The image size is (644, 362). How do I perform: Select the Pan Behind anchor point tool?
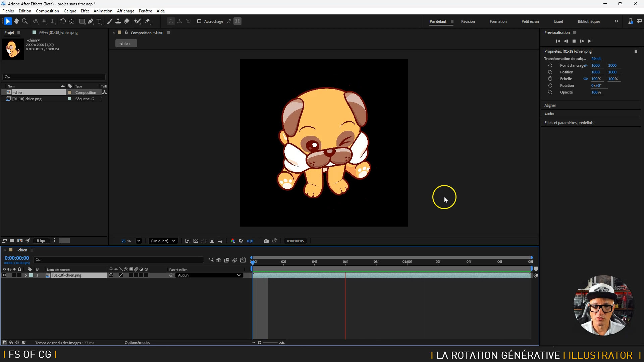pyautogui.click(x=71, y=21)
